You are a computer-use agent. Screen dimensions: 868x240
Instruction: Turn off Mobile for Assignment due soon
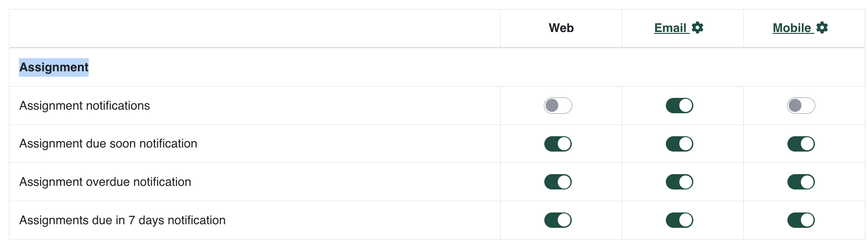click(801, 144)
